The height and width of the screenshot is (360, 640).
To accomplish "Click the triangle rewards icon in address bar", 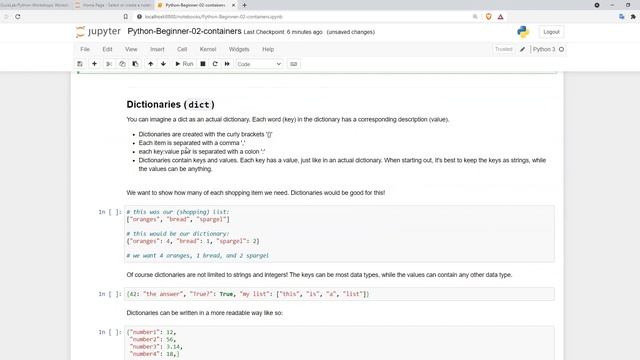I will coord(500,17).
